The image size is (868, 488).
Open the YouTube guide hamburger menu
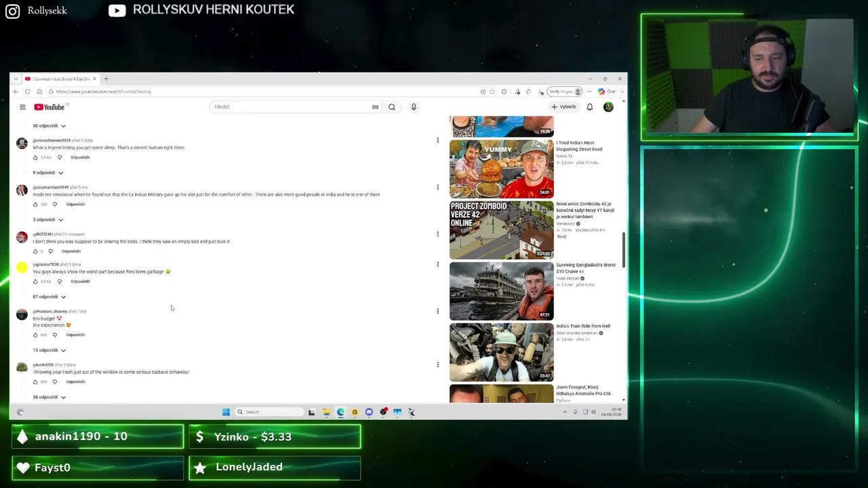22,107
